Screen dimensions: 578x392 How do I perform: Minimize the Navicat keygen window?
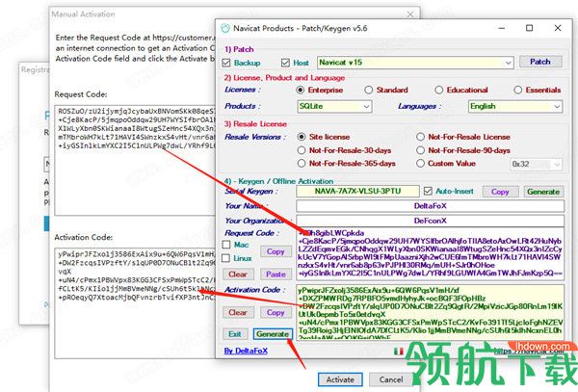(502, 28)
